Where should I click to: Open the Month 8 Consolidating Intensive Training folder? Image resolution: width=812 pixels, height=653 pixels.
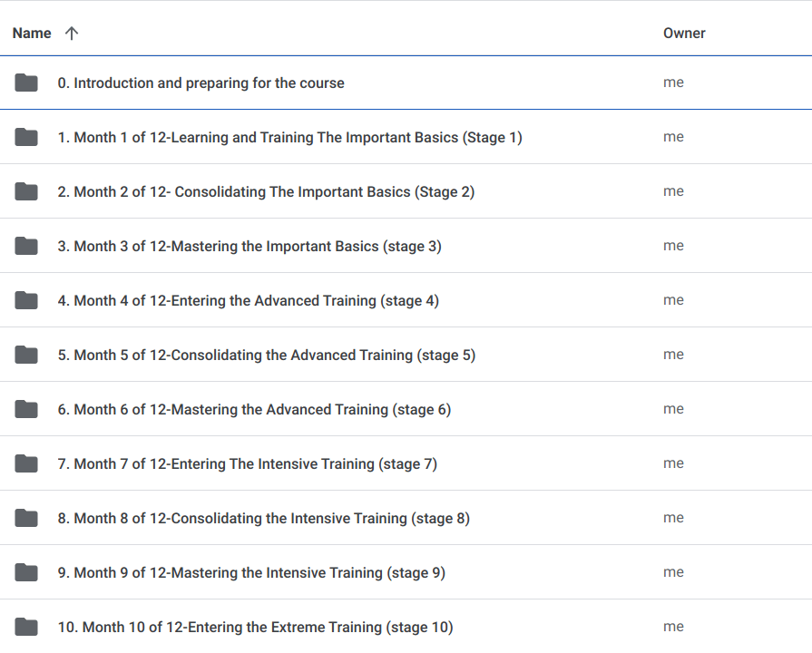[x=263, y=519]
